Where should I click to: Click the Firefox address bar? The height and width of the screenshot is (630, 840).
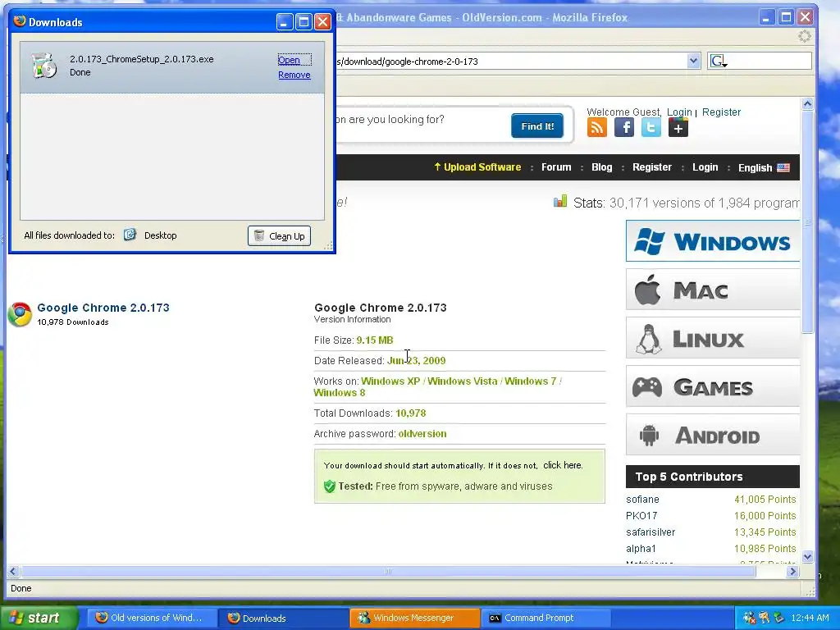click(510, 61)
